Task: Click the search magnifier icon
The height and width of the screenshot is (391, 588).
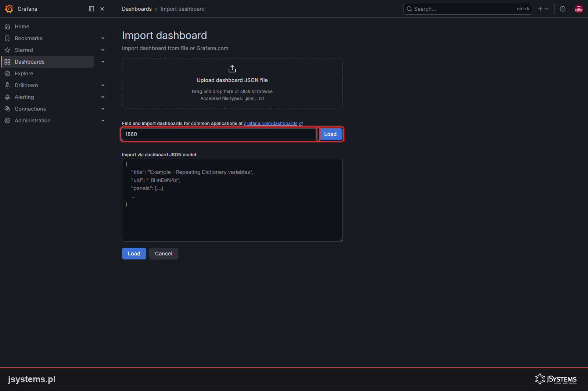Action: click(409, 9)
